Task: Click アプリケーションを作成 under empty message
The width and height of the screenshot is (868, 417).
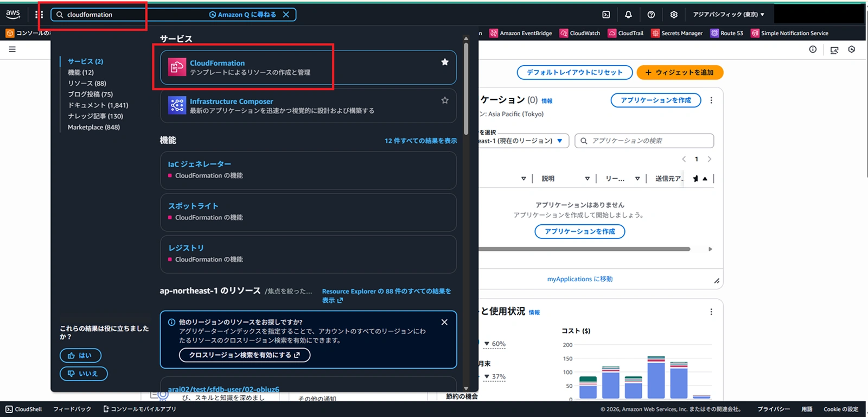Action: 580,231
